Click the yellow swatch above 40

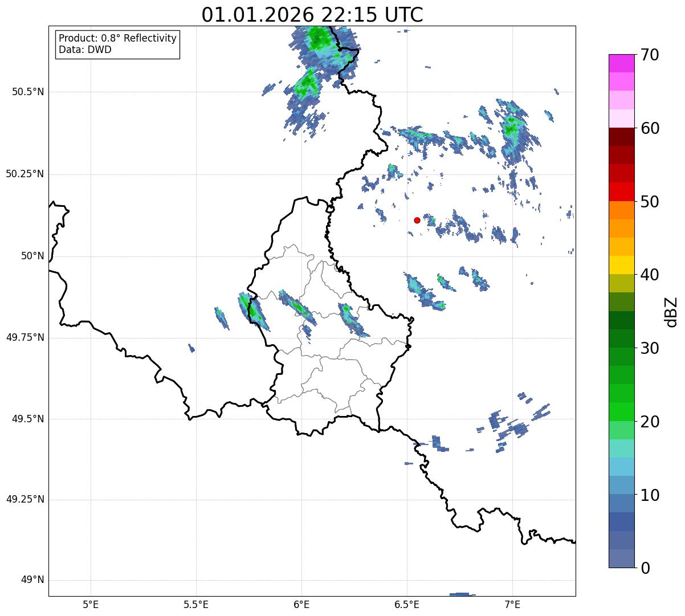coord(622,265)
